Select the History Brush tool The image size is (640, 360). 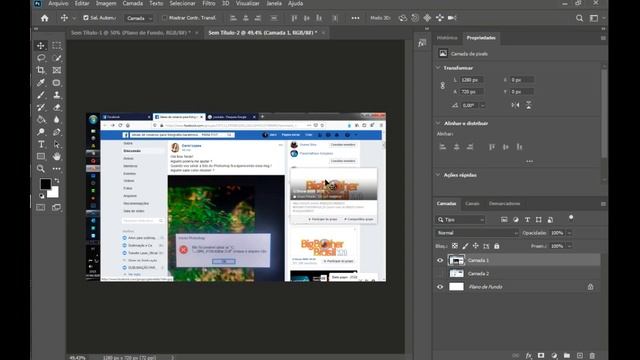click(x=41, y=107)
